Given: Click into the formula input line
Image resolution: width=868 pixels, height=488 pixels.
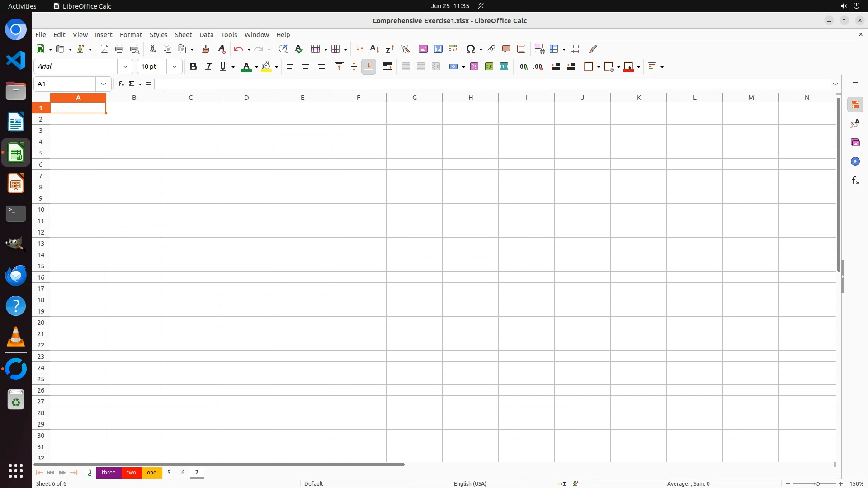Looking at the screenshot, I should point(493,84).
